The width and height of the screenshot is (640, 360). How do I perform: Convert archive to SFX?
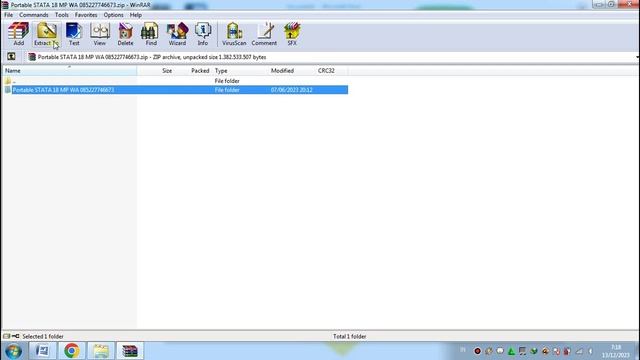(292, 34)
